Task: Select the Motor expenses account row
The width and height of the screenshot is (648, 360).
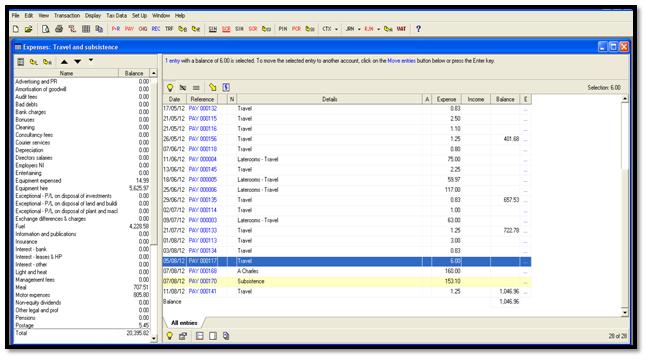Action: (82, 295)
